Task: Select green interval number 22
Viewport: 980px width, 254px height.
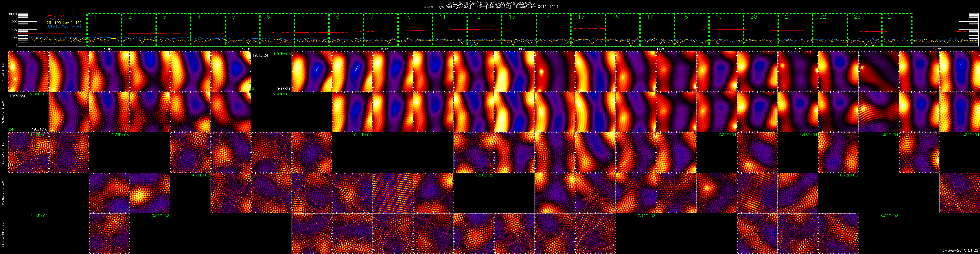Action: [x=823, y=17]
